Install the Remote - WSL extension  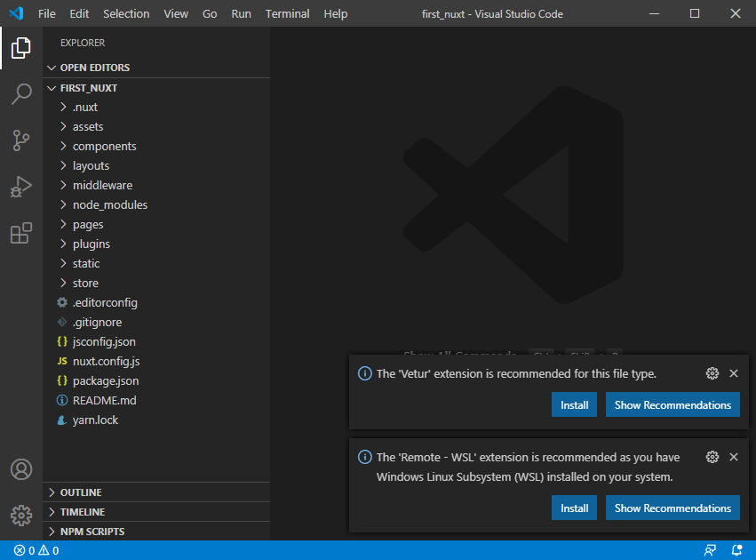point(574,508)
